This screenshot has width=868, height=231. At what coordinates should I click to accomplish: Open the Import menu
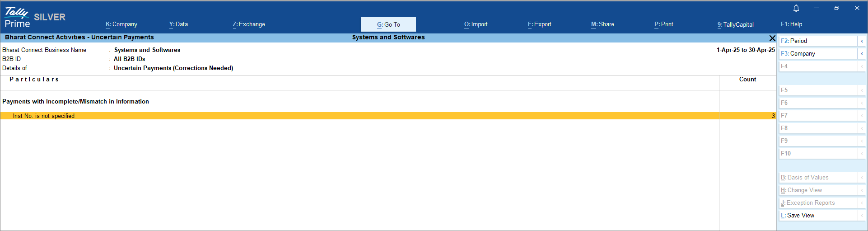[476, 24]
